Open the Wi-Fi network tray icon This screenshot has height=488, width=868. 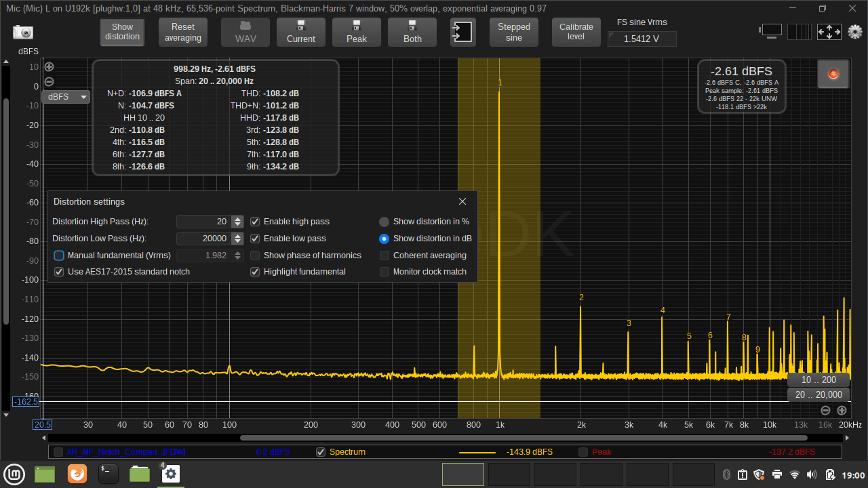pyautogui.click(x=795, y=474)
